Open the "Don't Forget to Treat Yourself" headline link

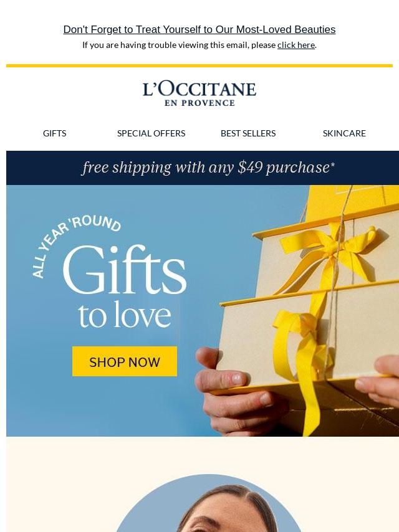coord(199,29)
